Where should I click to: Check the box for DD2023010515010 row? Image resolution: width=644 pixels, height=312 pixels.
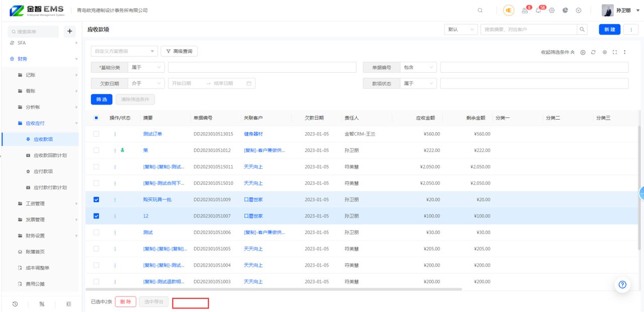(x=96, y=183)
